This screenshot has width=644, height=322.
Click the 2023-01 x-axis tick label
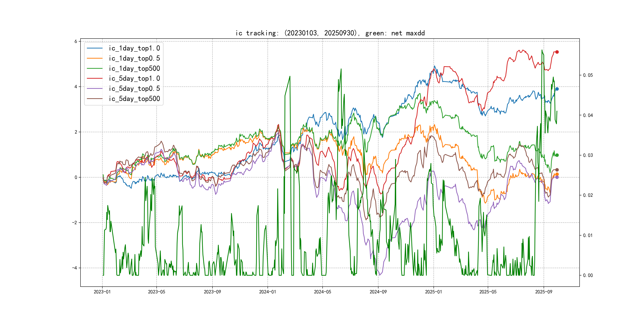click(x=102, y=292)
